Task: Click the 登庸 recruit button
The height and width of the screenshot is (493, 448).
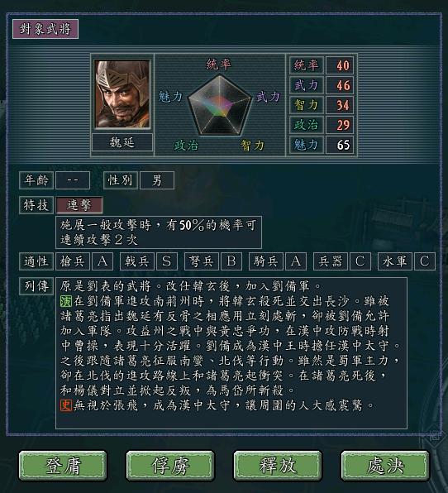Action: (63, 466)
